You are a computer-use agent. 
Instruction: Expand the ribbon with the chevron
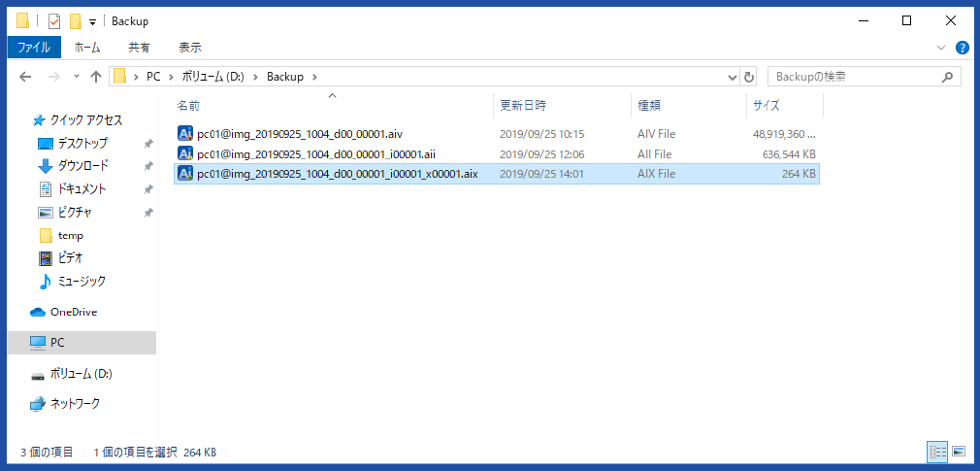(941, 47)
